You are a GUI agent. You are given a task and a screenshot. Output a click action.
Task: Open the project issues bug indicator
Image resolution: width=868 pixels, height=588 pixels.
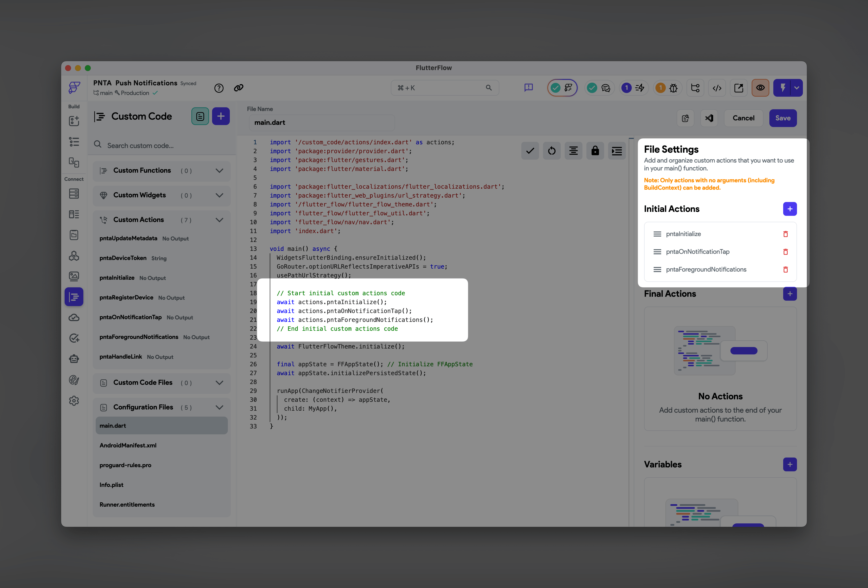(x=668, y=88)
